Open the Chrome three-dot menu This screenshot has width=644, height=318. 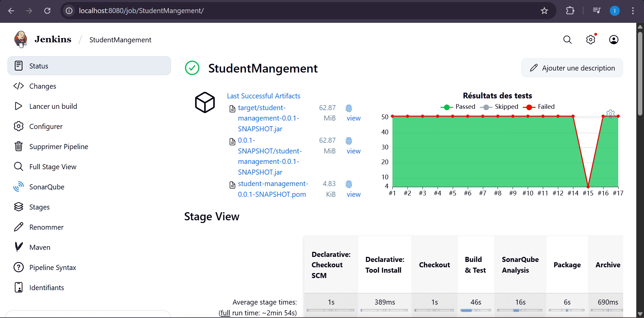(x=633, y=11)
